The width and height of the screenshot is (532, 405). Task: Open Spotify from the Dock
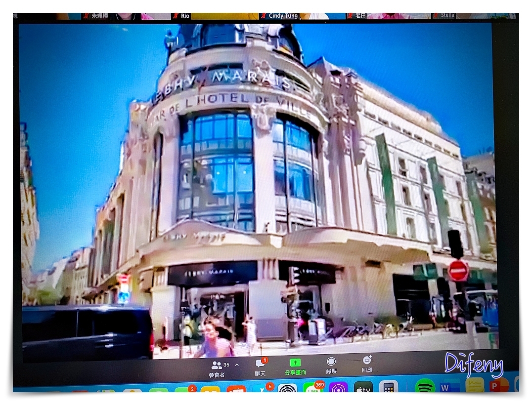(424, 386)
